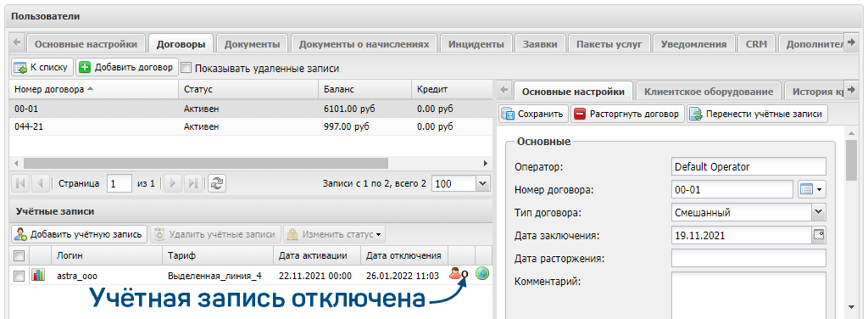Image resolution: width=868 pixels, height=319 pixels.
Task: Select the Пакеты услуг tab
Action: (609, 44)
